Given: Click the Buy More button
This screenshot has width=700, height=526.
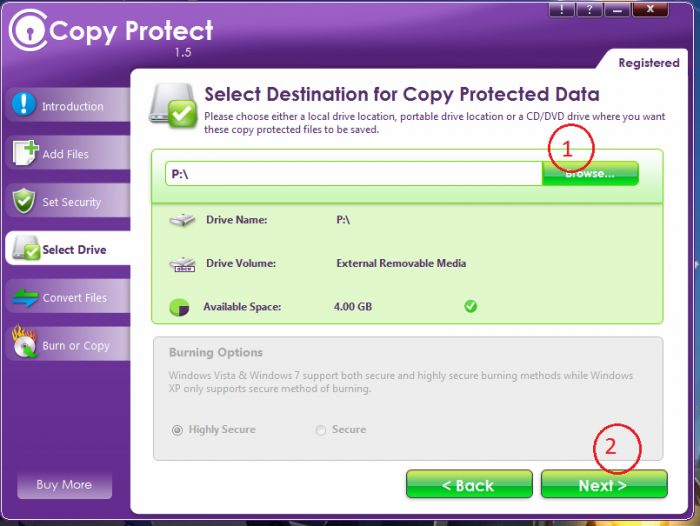Looking at the screenshot, I should [x=64, y=485].
